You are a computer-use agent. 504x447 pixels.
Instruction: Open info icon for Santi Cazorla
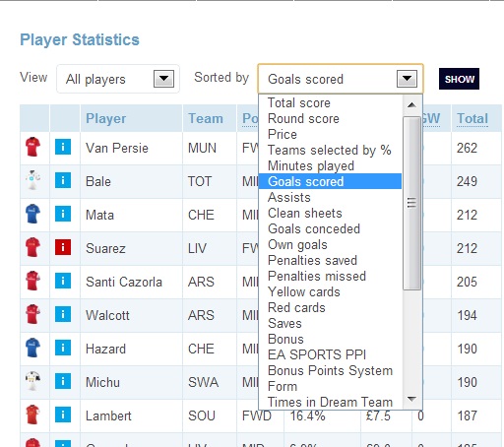[63, 281]
